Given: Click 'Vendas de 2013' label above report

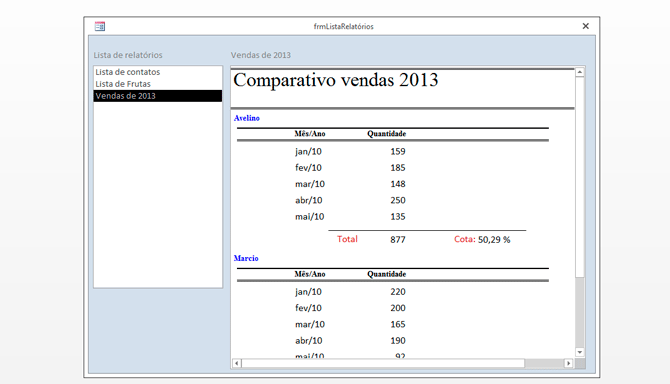Looking at the screenshot, I should pyautogui.click(x=261, y=55).
